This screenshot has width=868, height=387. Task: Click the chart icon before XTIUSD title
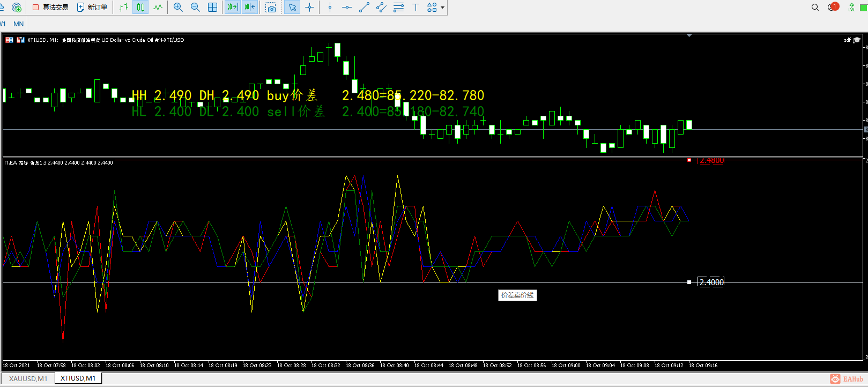coord(20,40)
